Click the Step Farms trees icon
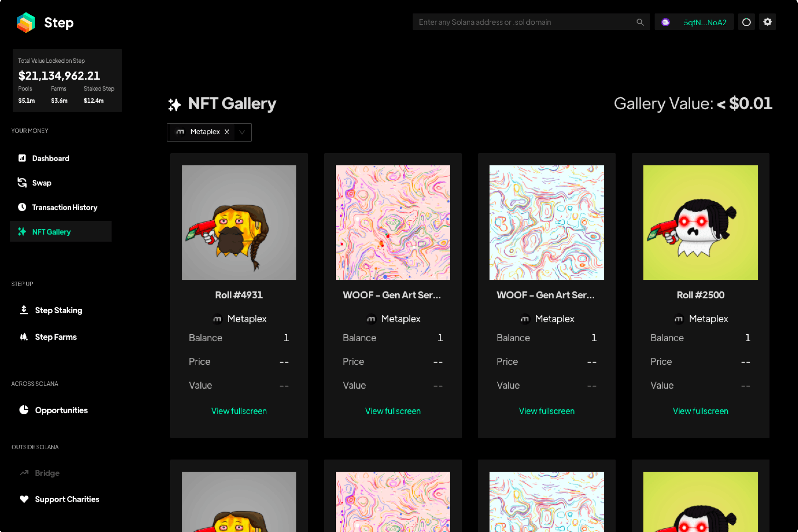The image size is (798, 532). pyautogui.click(x=24, y=336)
